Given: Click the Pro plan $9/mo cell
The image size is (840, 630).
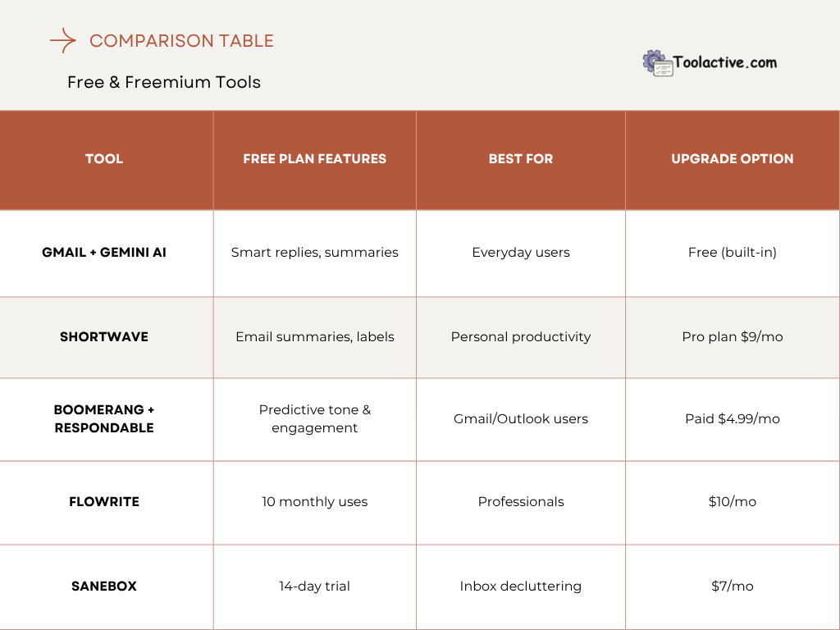Looking at the screenshot, I should [733, 336].
